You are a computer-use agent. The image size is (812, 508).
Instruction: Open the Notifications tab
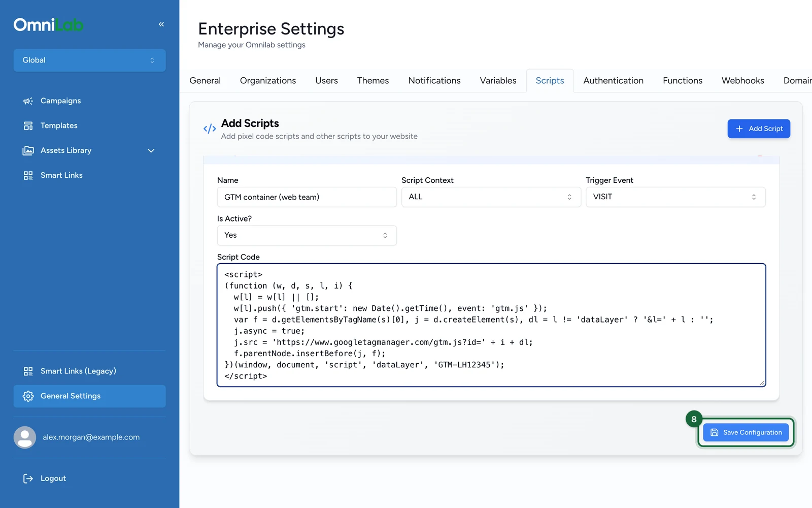click(434, 81)
